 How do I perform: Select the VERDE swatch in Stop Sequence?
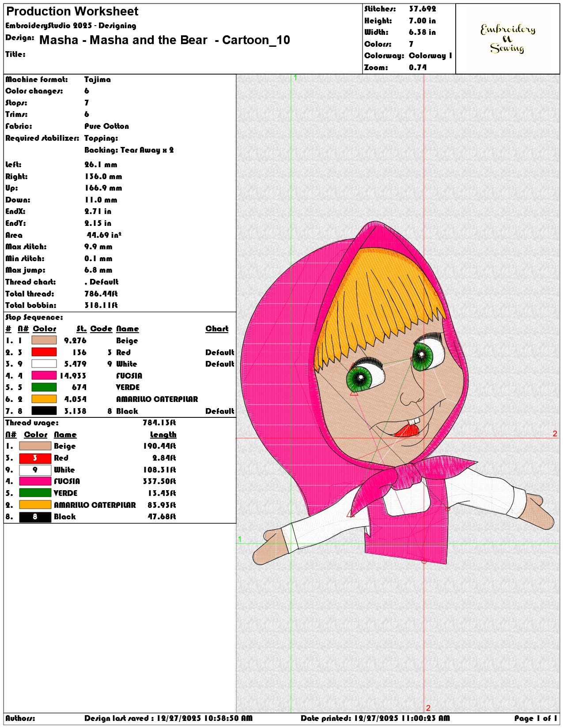[44, 387]
